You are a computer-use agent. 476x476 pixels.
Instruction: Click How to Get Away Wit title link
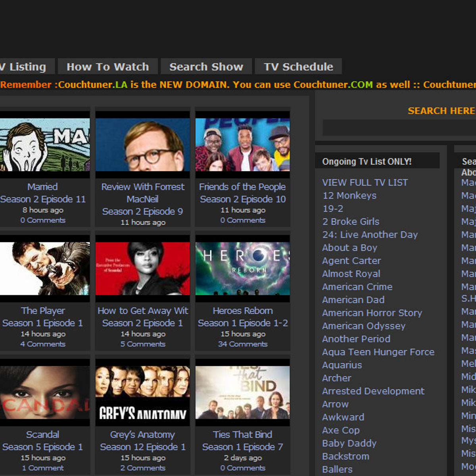(143, 311)
